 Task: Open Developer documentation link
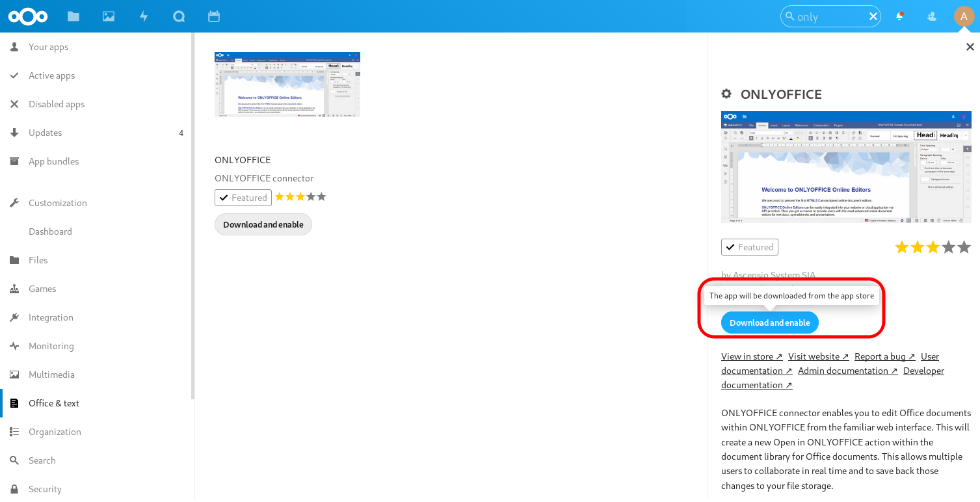(757, 385)
